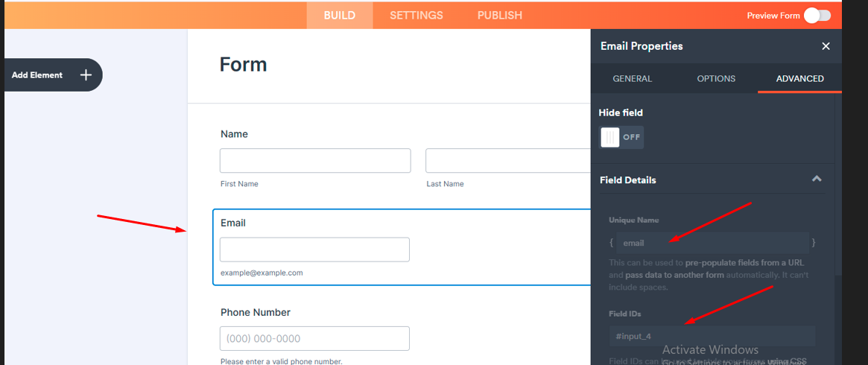
Task: Select the ADVANCED properties tab
Action: [799, 78]
